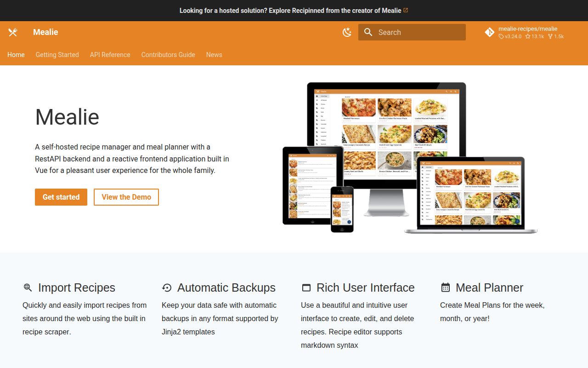Open the Getting Started tab
Image resolution: width=588 pixels, height=368 pixels.
click(x=57, y=55)
